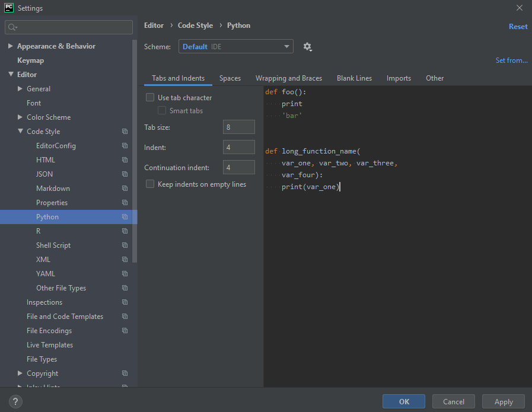
Task: Select YAML code style
Action: [x=46, y=274]
